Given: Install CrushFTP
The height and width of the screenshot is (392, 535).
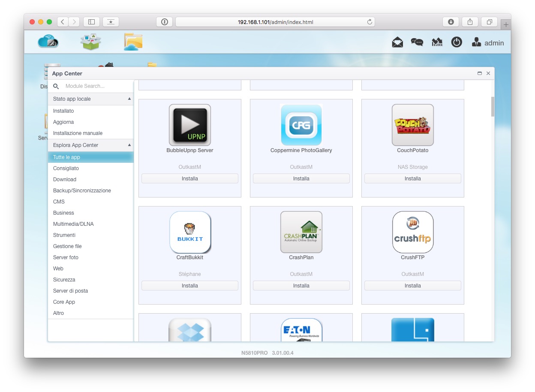Looking at the screenshot, I should (x=413, y=286).
